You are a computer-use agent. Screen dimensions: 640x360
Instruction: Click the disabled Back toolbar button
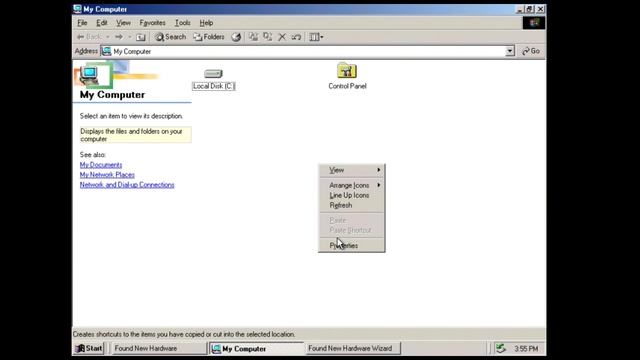click(89, 37)
